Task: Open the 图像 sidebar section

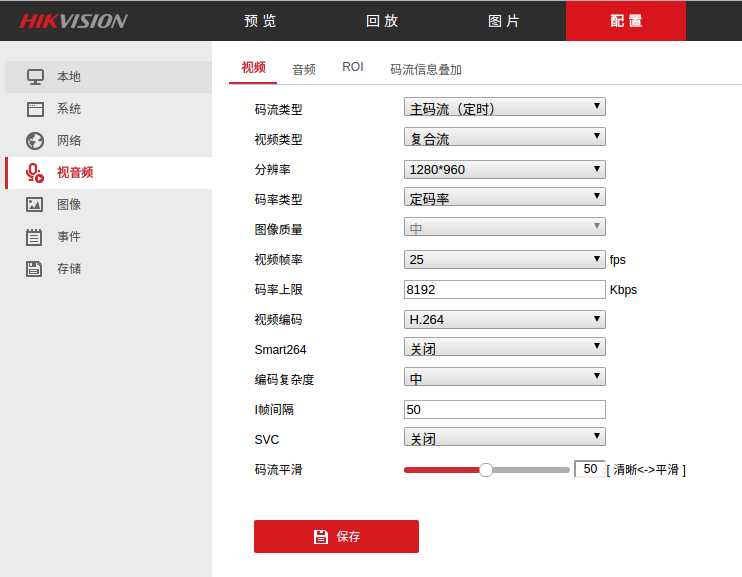Action: point(108,204)
